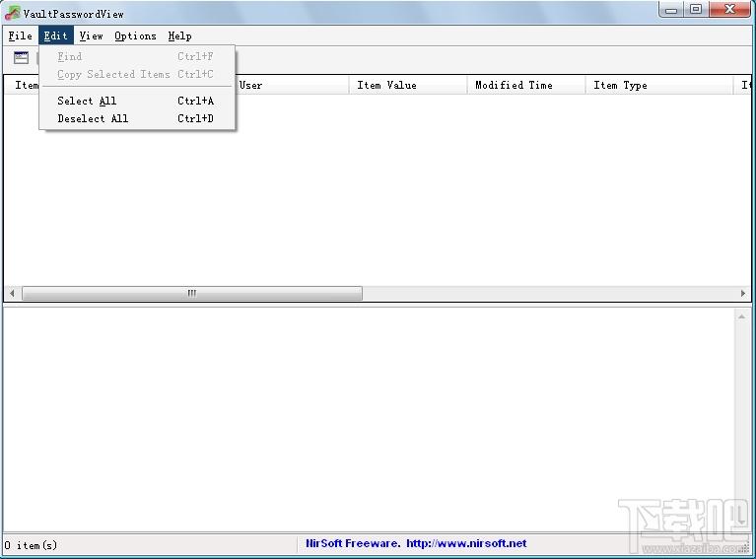Image resolution: width=756 pixels, height=559 pixels.
Task: Open the View menu
Action: point(91,35)
